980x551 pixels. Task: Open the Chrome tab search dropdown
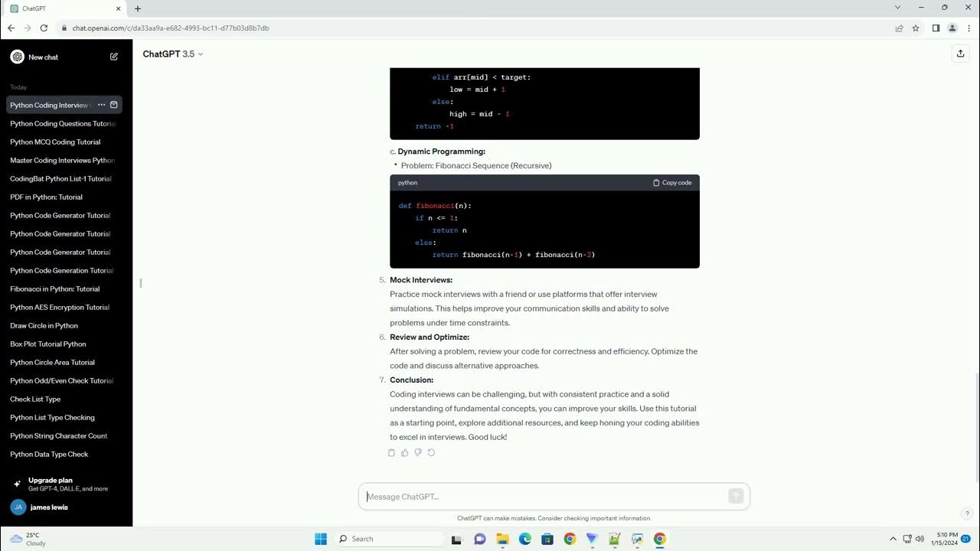[x=897, y=8]
